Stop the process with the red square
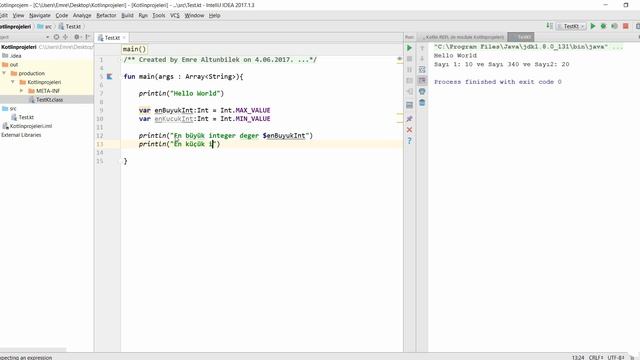 (x=625, y=26)
